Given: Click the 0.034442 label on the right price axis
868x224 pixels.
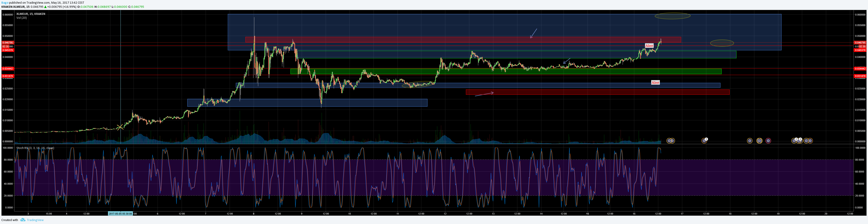Looking at the screenshot, I should click(860, 69).
